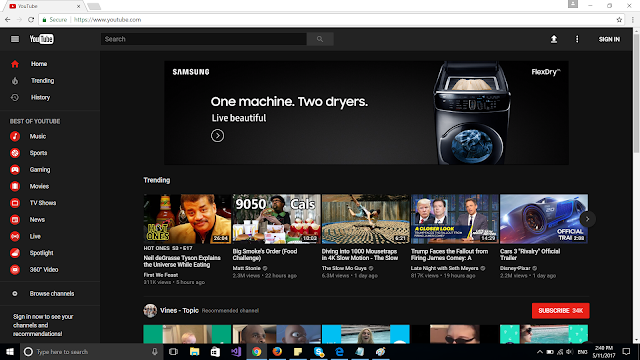
Task: Subscribe to Vines - Topic channel
Action: tap(560, 311)
